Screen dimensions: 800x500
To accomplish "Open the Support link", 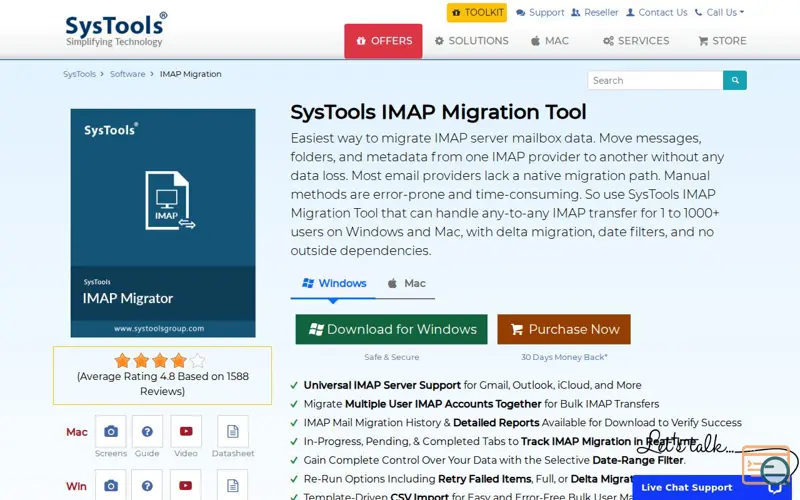I will pos(540,12).
